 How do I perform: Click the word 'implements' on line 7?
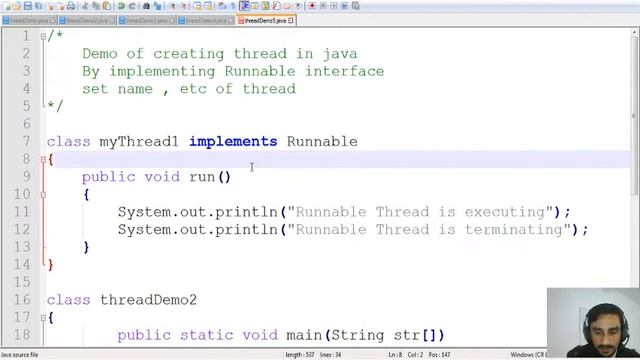point(233,142)
